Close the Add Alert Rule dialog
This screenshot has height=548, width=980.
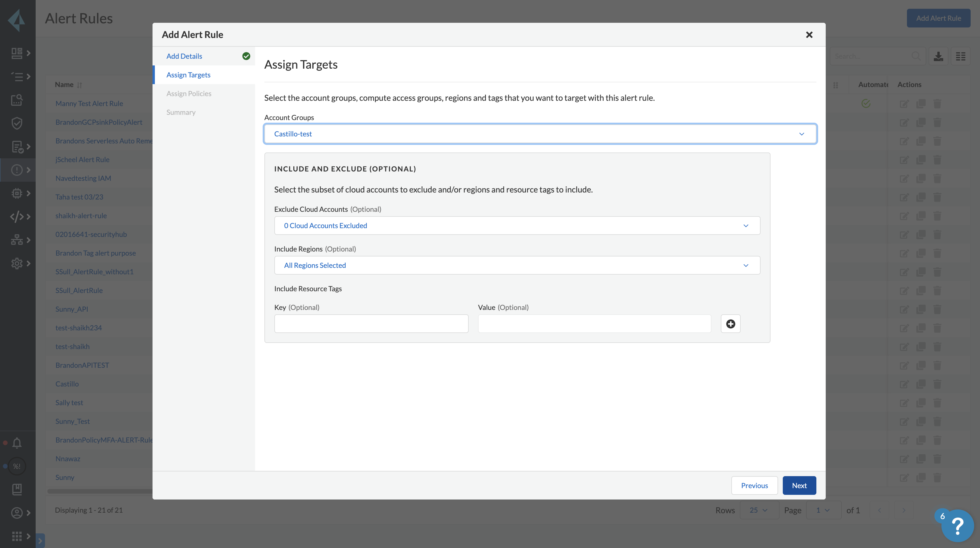(x=809, y=34)
